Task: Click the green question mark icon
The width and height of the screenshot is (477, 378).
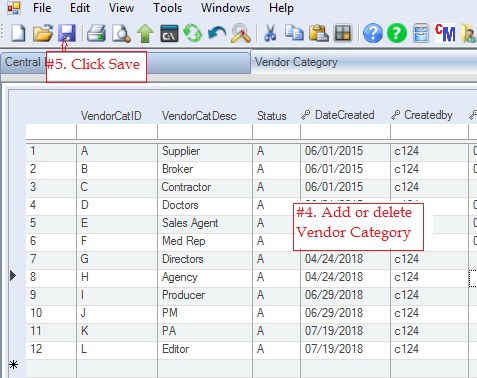Action: point(397,33)
